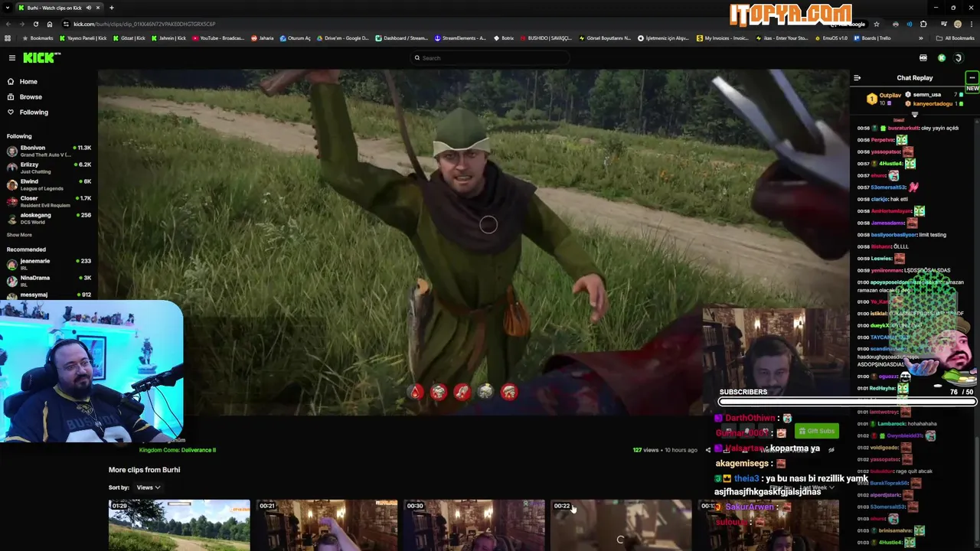The width and height of the screenshot is (980, 551).
Task: Click the 'More clips from Burhi' heading
Action: [x=144, y=470]
